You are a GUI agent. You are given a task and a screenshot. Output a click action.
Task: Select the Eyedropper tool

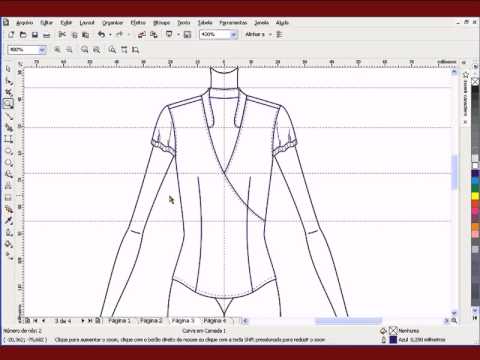8,221
